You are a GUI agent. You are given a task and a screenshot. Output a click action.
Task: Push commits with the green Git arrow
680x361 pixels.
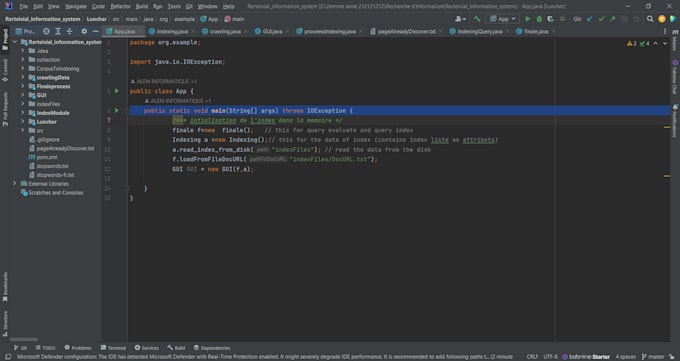coord(612,19)
